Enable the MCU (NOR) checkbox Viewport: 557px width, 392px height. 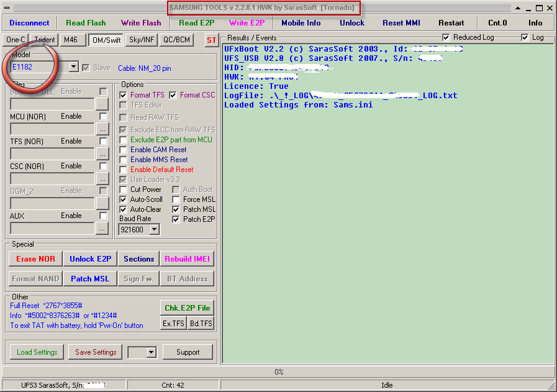[103, 116]
